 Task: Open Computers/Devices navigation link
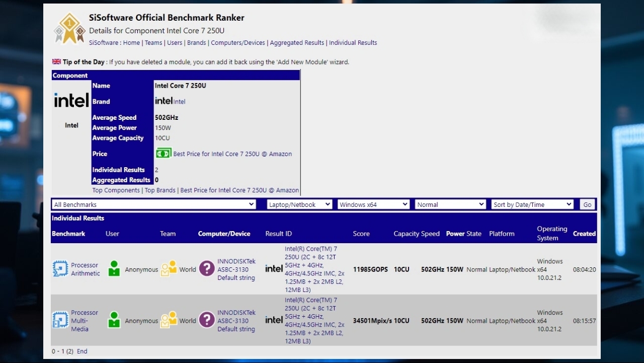point(238,43)
